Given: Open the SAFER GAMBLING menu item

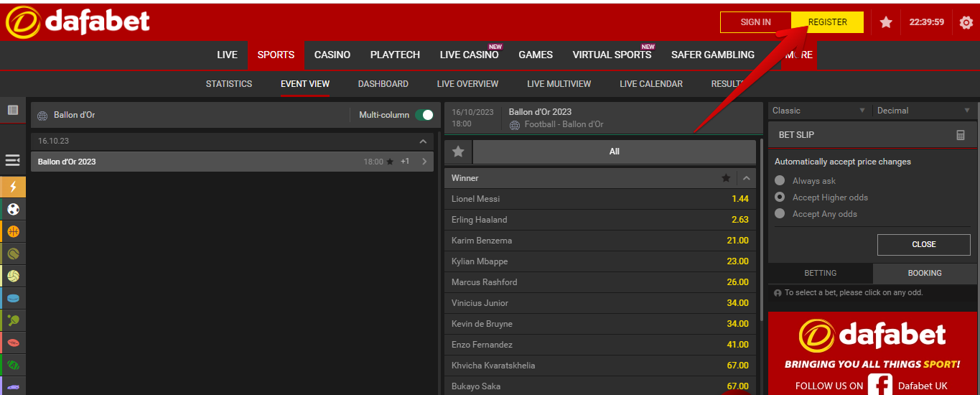Looking at the screenshot, I should click(x=713, y=55).
